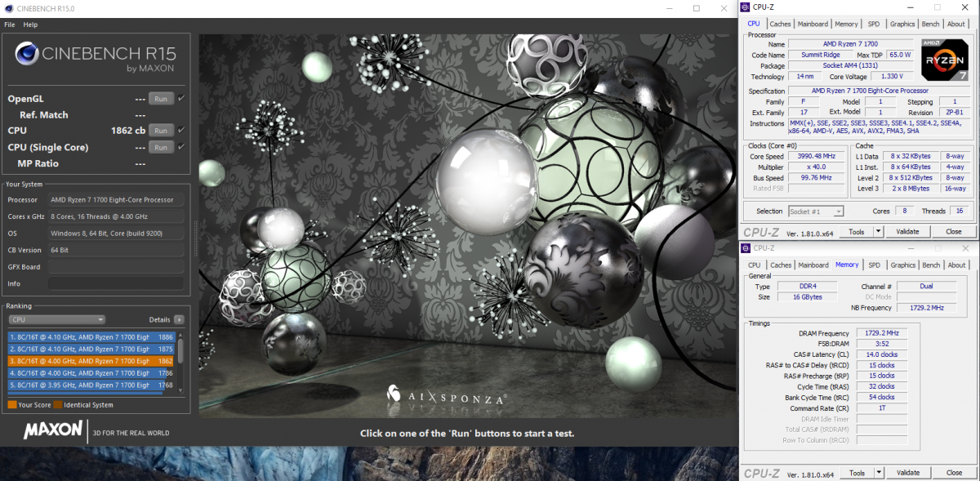The width and height of the screenshot is (980, 481).
Task: Select ranking entry 5 scoring 1768
Action: pyautogui.click(x=91, y=385)
